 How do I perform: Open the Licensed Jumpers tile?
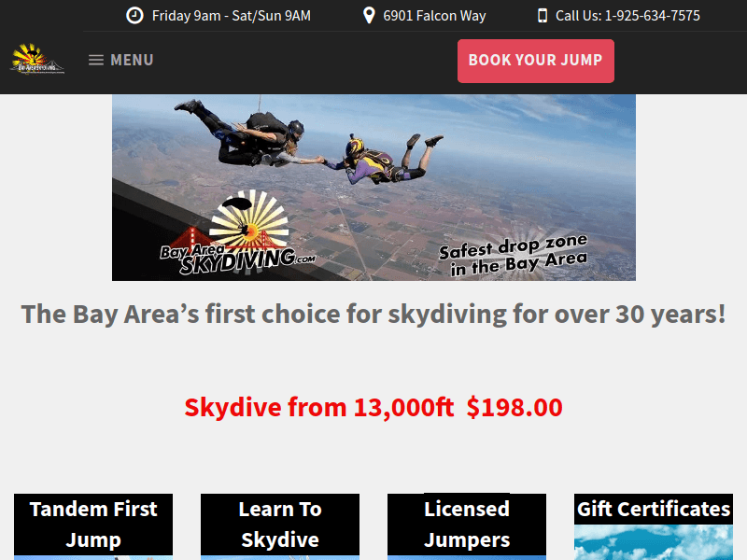[x=467, y=525]
